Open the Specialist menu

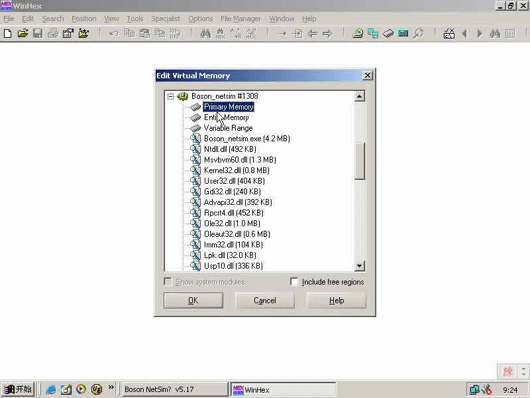(166, 19)
